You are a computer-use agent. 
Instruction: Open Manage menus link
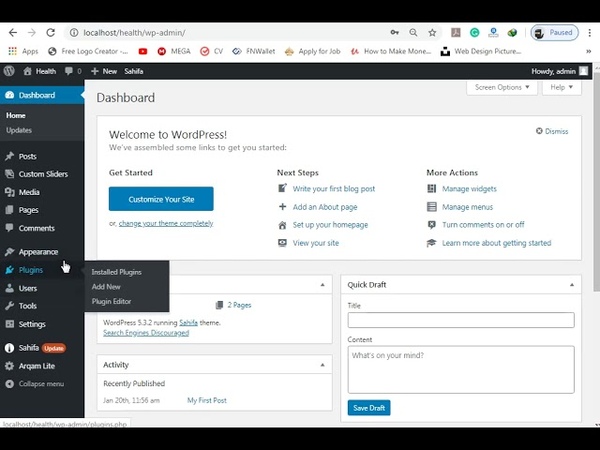(467, 207)
